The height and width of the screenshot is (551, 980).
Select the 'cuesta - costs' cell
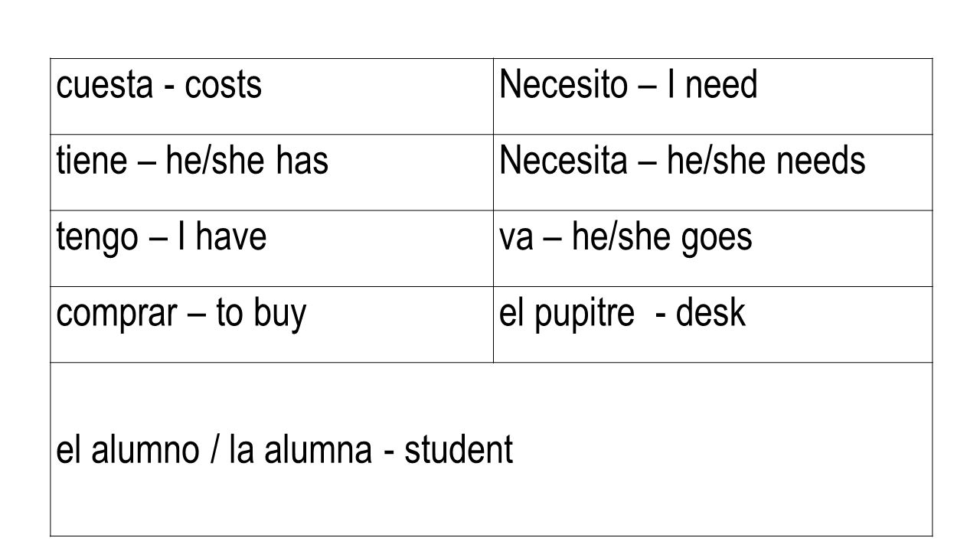(273, 96)
